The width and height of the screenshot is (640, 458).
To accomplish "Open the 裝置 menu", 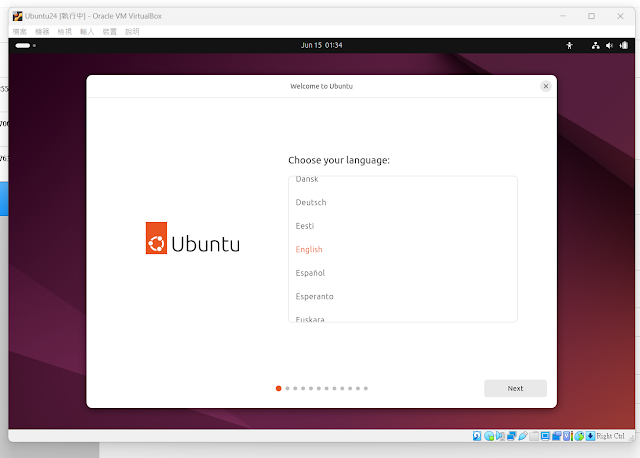I will (x=109, y=31).
